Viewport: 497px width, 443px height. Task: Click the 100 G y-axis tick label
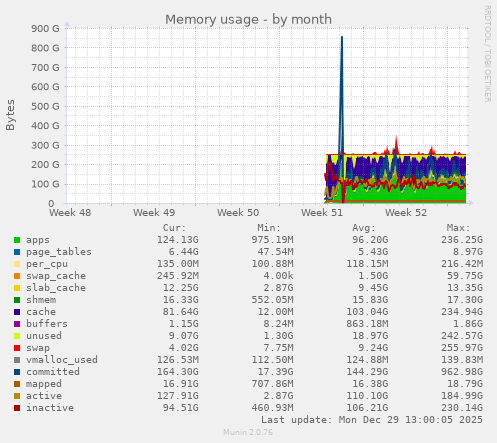45,184
